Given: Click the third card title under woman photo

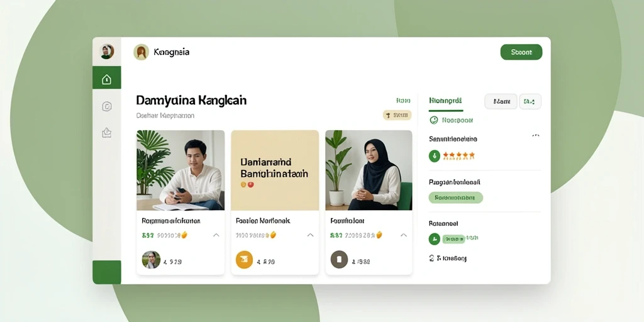Looking at the screenshot, I should [x=347, y=221].
